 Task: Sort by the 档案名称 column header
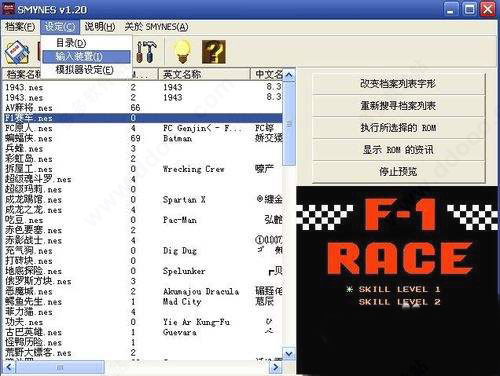(23, 74)
